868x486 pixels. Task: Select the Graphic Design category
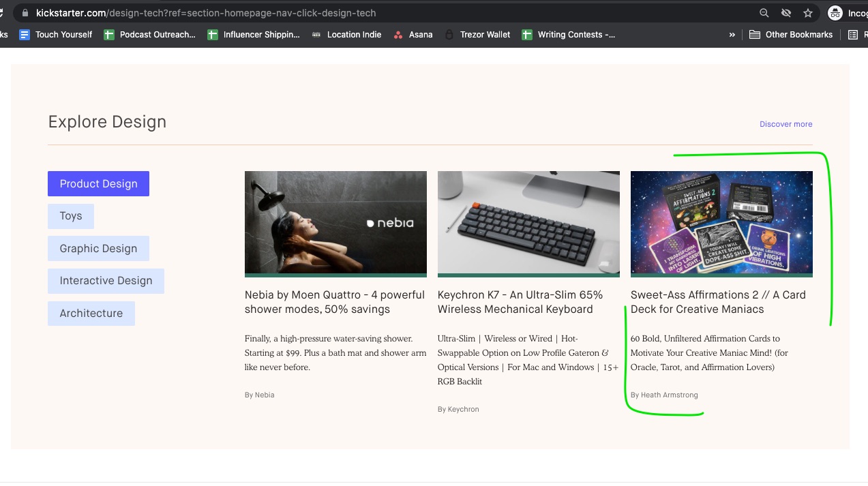click(x=98, y=249)
